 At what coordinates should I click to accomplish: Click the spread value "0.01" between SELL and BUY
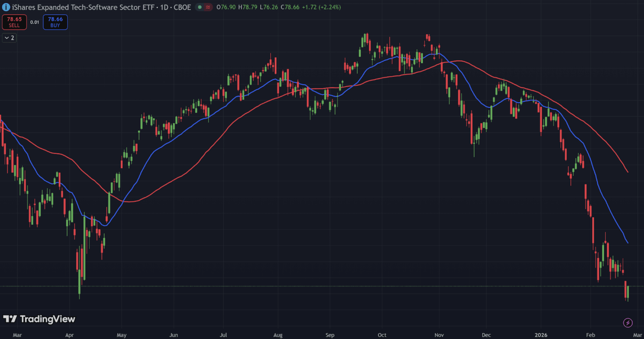point(34,22)
